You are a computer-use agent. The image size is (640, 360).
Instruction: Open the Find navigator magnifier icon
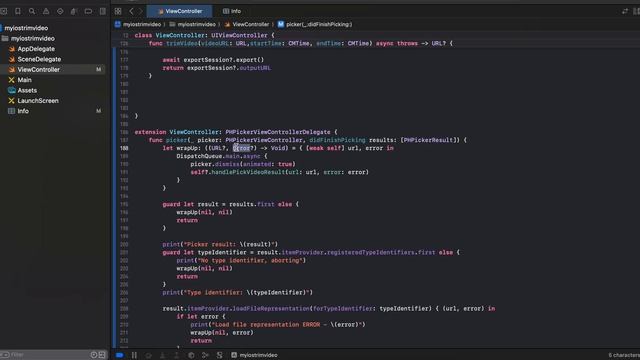[32, 11]
